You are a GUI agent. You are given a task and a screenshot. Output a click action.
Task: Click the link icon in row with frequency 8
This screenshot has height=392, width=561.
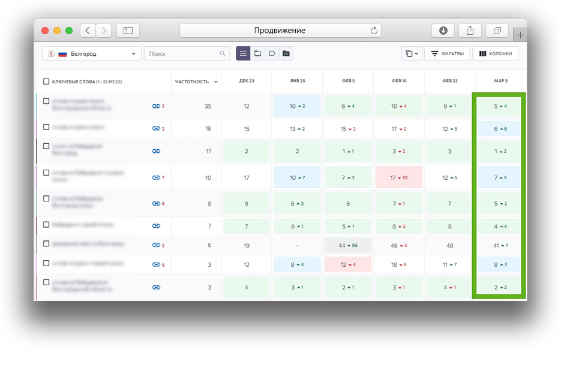(x=156, y=204)
